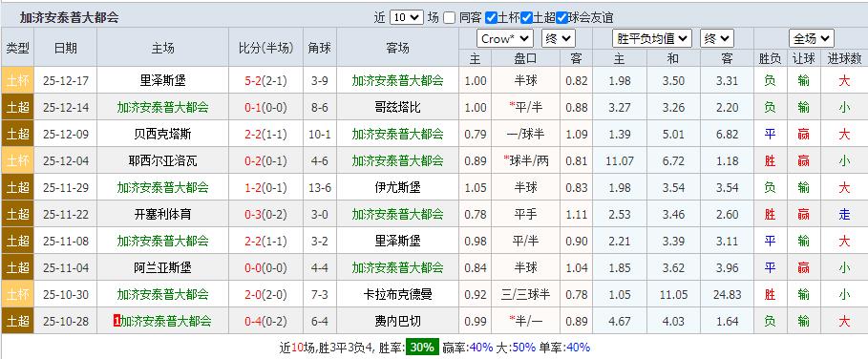Screen dimensions: 868x359
Task: Open the 终 dropdown next to Crow*
Action: 559,39
